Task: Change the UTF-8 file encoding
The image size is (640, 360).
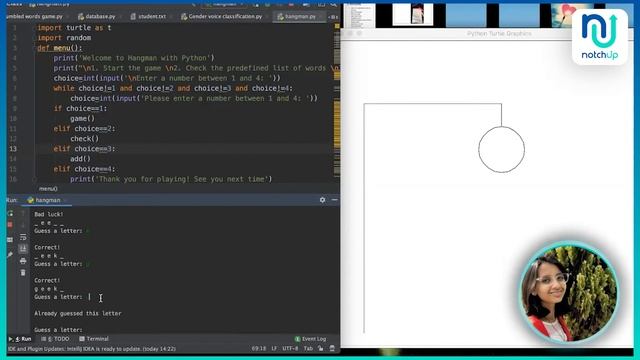Action: pos(290,348)
